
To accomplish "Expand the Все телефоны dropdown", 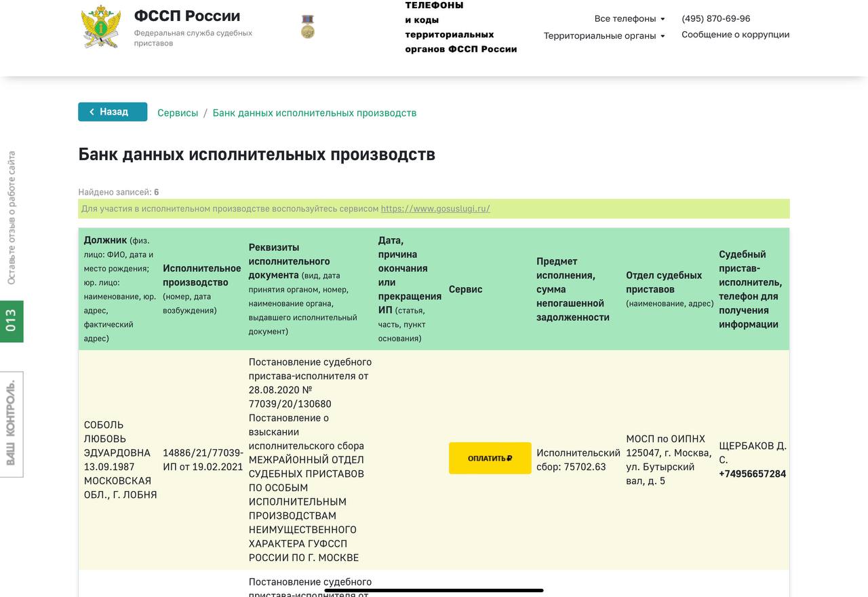I will [630, 18].
